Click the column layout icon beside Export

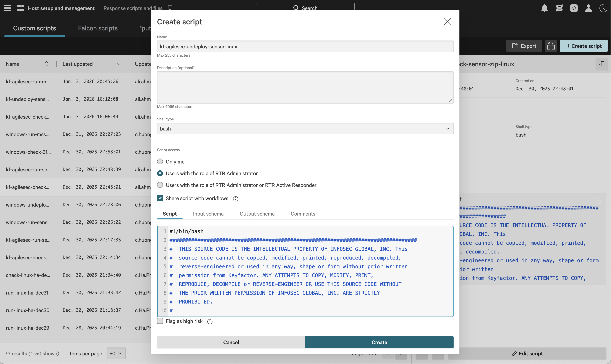(551, 46)
